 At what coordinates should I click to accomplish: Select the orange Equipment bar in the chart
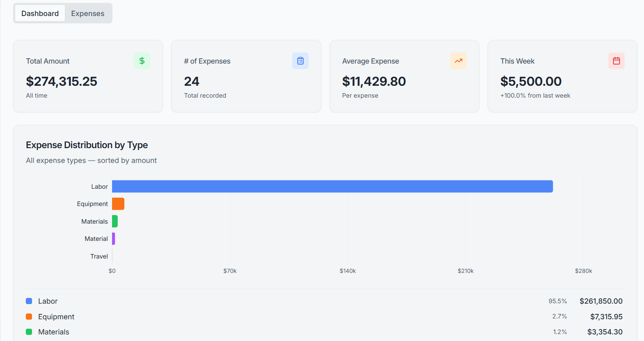[118, 204]
